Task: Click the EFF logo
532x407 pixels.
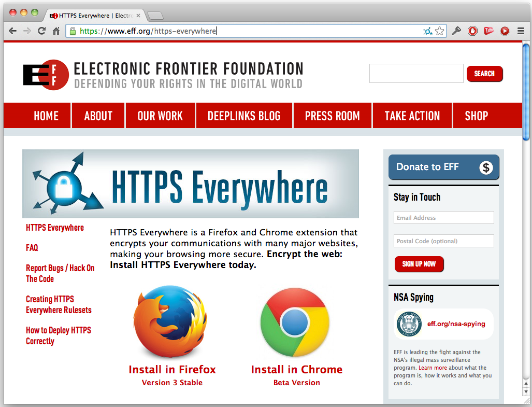Action: click(46, 75)
